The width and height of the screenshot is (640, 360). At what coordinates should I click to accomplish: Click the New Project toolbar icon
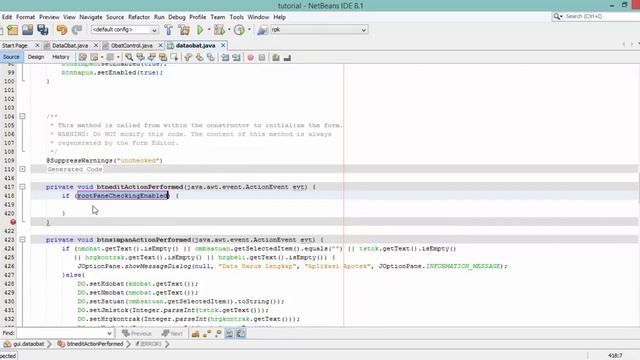[13, 30]
